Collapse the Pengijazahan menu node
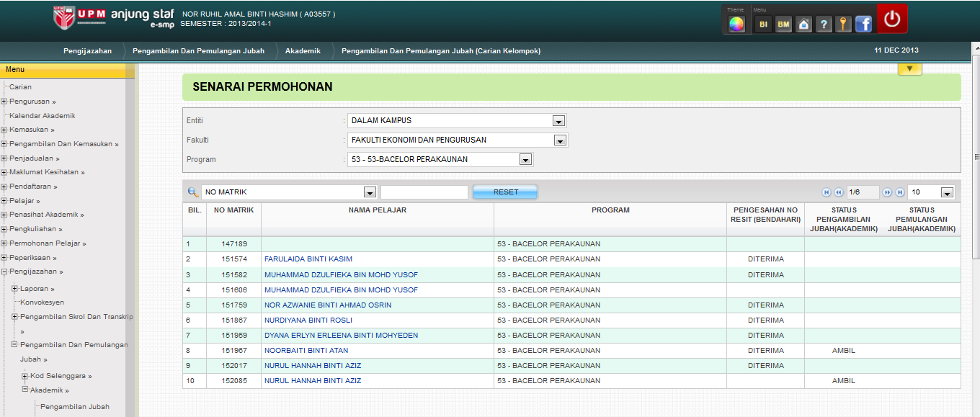Screen dimensions: 980x417 pos(4,272)
